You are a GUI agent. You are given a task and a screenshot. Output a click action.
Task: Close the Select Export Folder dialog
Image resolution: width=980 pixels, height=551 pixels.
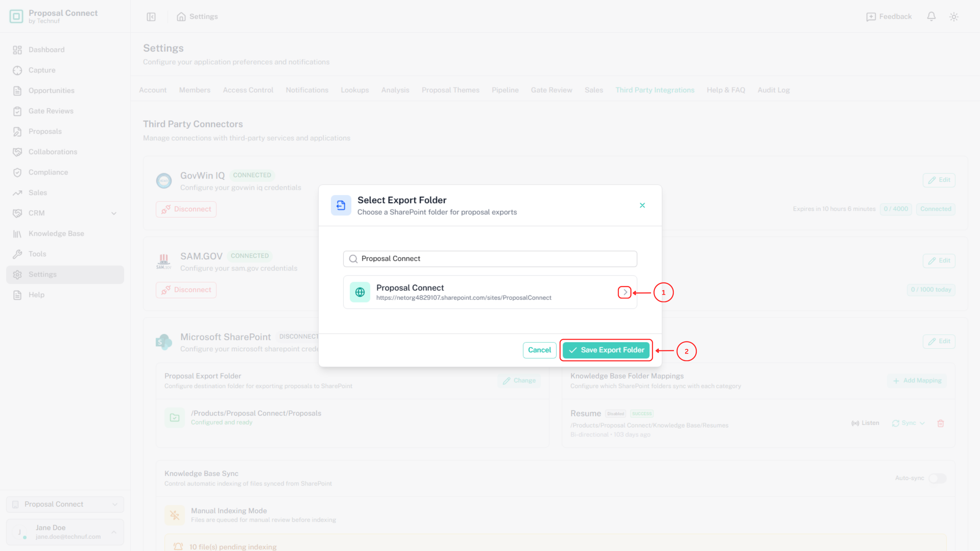tap(642, 205)
